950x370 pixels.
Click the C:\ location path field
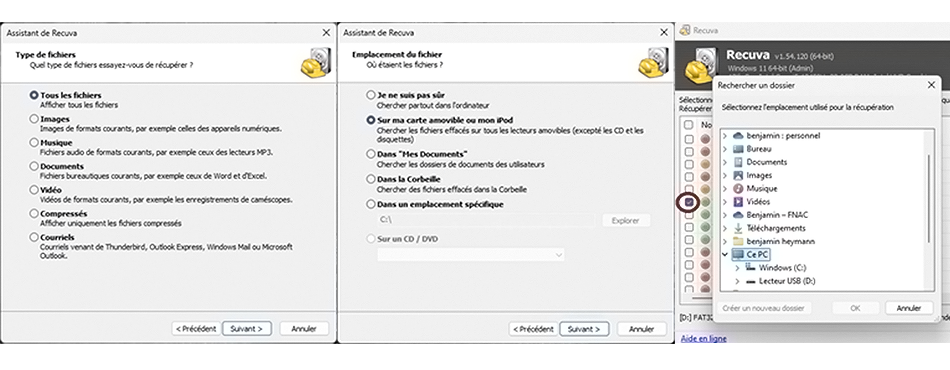[486, 220]
